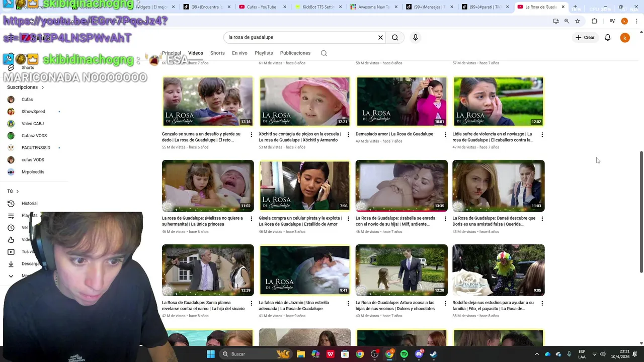Image resolution: width=644 pixels, height=362 pixels.
Task: Open PACUTENSIS D subscription channel
Action: click(x=36, y=148)
